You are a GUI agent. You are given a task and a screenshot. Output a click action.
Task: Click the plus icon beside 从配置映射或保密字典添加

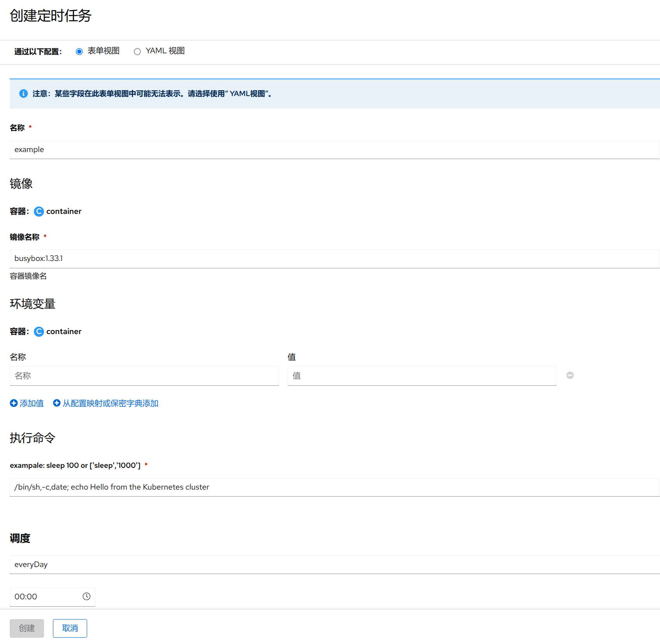pos(57,403)
